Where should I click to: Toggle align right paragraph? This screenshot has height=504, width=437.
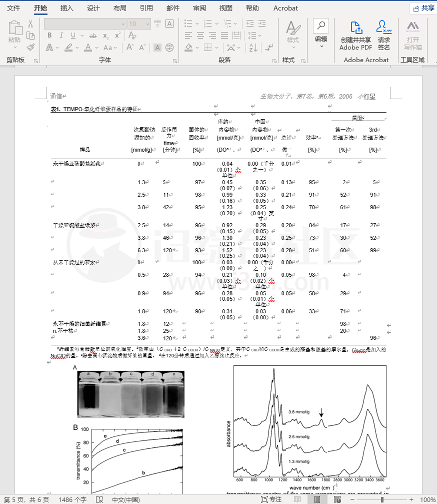(212, 36)
